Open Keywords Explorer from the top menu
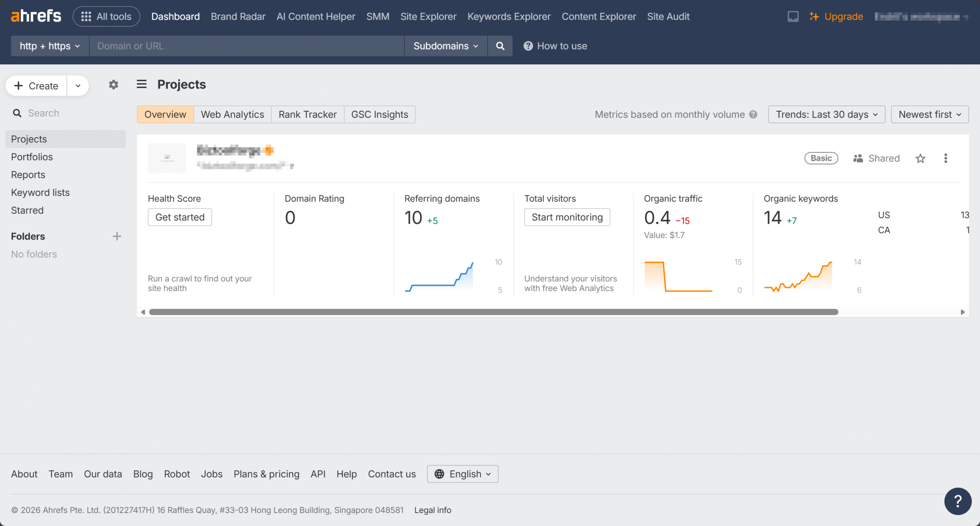Viewport: 980px width, 526px height. [509, 16]
